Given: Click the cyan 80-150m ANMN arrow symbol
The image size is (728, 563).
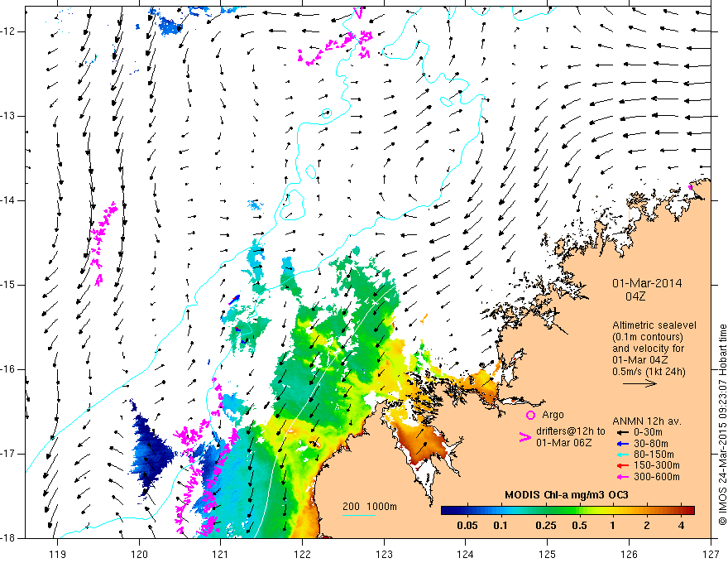Looking at the screenshot, I should tap(623, 455).
